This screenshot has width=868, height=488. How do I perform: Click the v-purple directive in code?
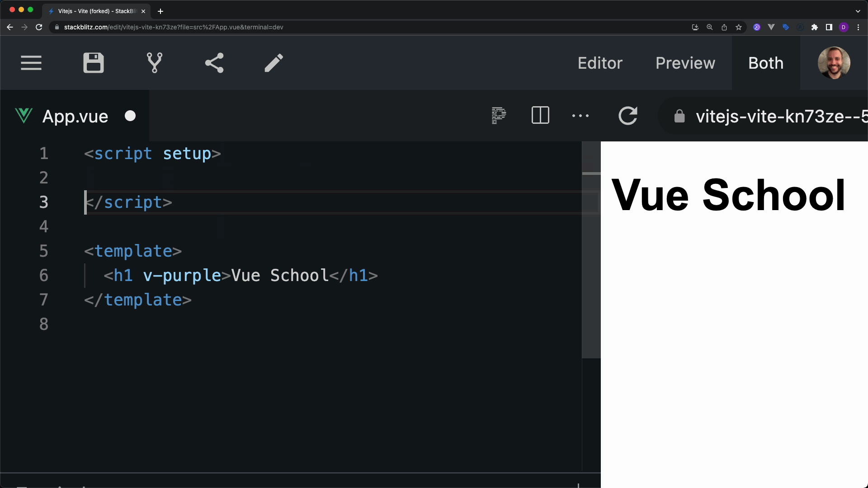tap(182, 276)
